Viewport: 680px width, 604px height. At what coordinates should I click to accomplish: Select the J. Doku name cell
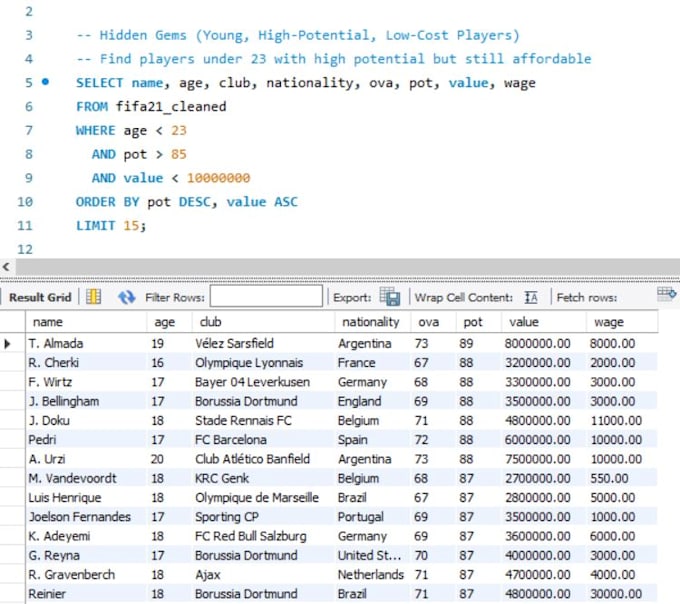86,421
